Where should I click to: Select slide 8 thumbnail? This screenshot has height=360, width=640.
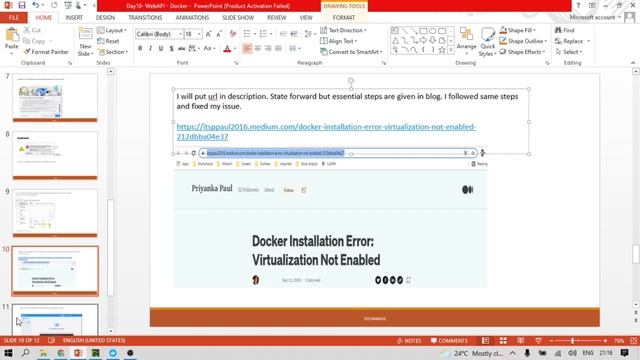(55, 155)
